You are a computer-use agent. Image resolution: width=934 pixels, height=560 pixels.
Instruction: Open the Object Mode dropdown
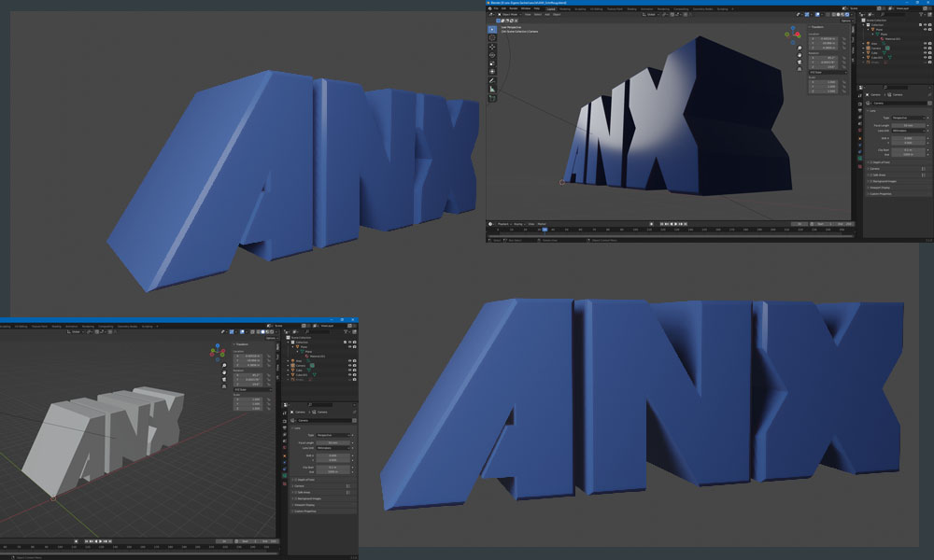click(x=509, y=14)
